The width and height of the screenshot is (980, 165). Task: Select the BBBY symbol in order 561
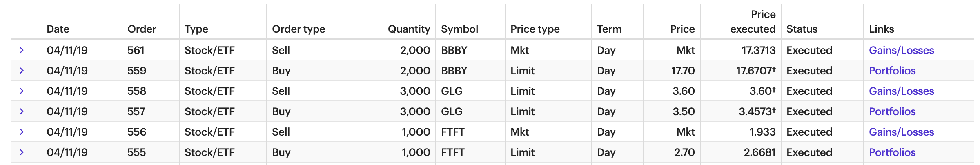click(454, 50)
